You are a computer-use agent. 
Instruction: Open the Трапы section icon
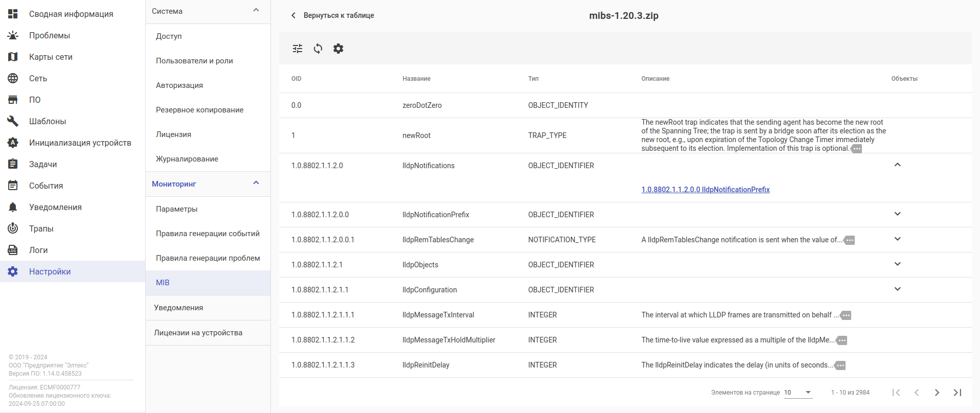pyautogui.click(x=13, y=228)
